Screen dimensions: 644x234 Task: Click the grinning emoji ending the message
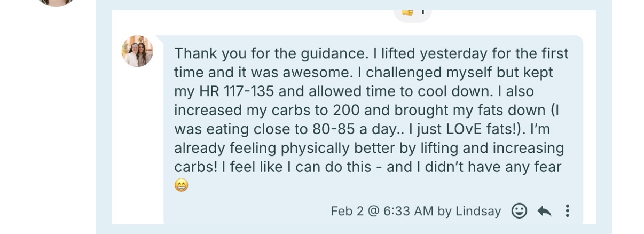pyautogui.click(x=182, y=186)
